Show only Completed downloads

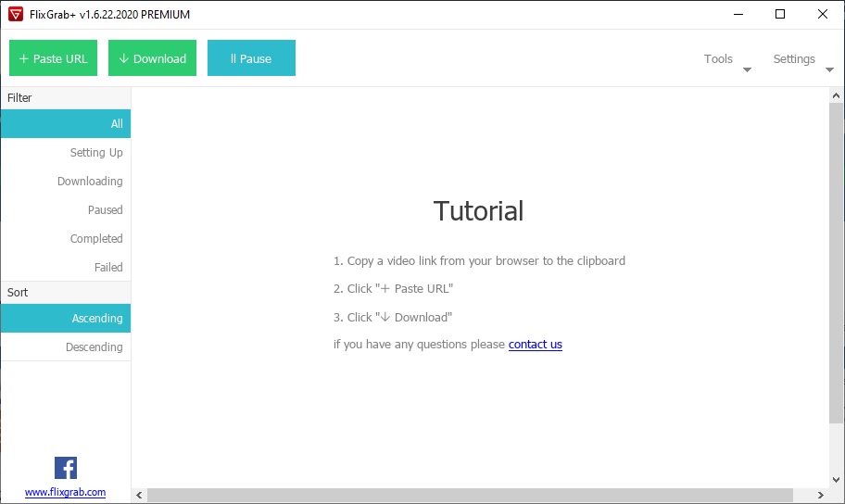66,238
